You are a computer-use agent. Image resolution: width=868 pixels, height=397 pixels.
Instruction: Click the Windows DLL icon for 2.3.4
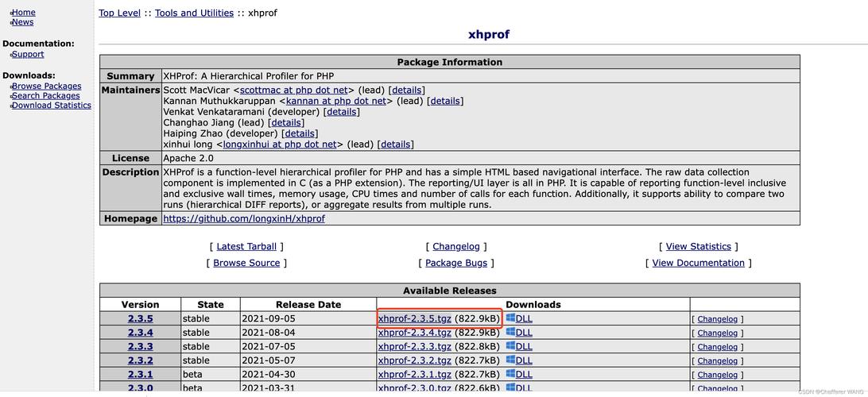[x=510, y=333]
